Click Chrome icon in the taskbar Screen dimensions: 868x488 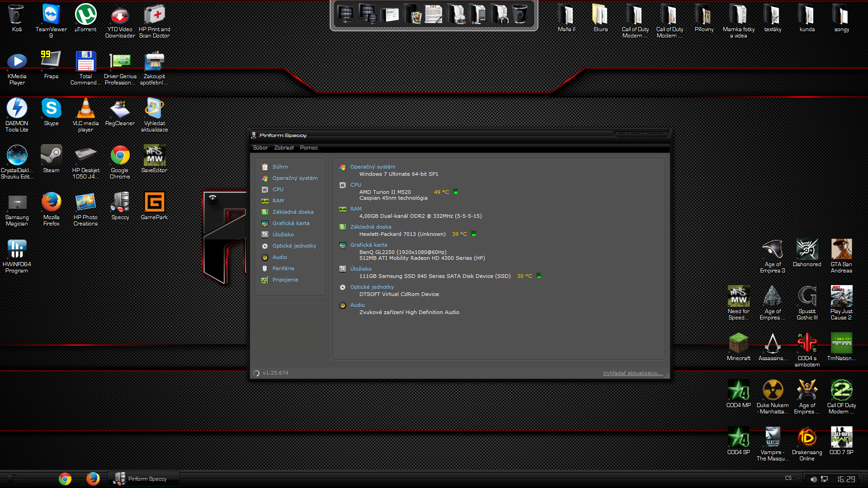pos(65,479)
